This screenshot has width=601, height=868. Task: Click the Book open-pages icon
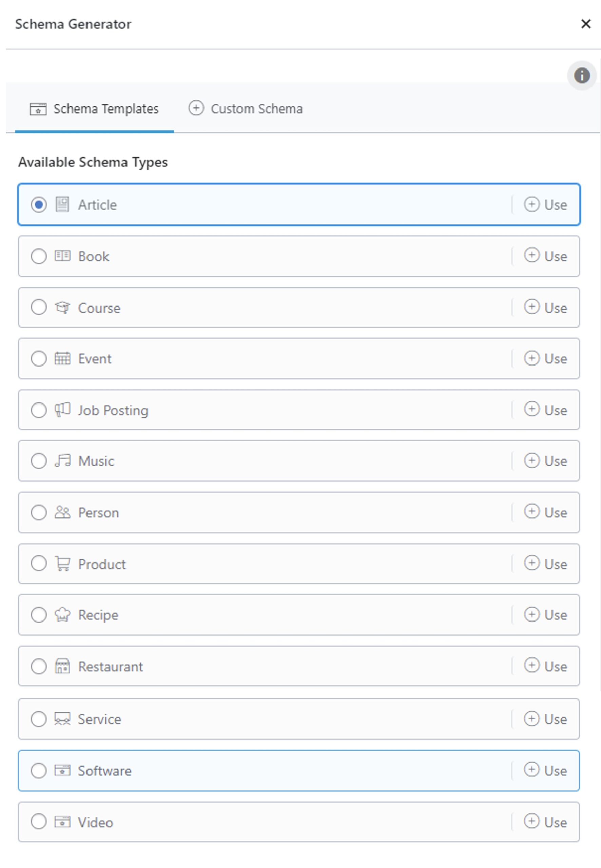coord(62,256)
